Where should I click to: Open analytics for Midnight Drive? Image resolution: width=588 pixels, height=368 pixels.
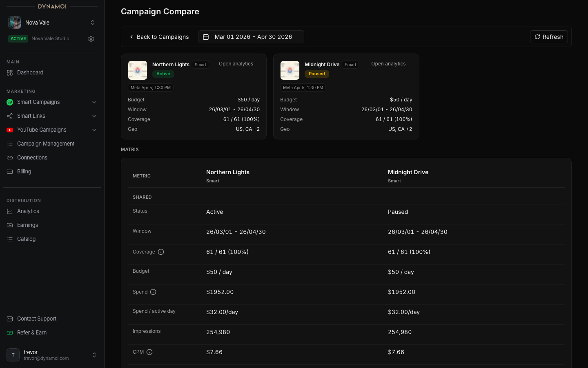388,64
